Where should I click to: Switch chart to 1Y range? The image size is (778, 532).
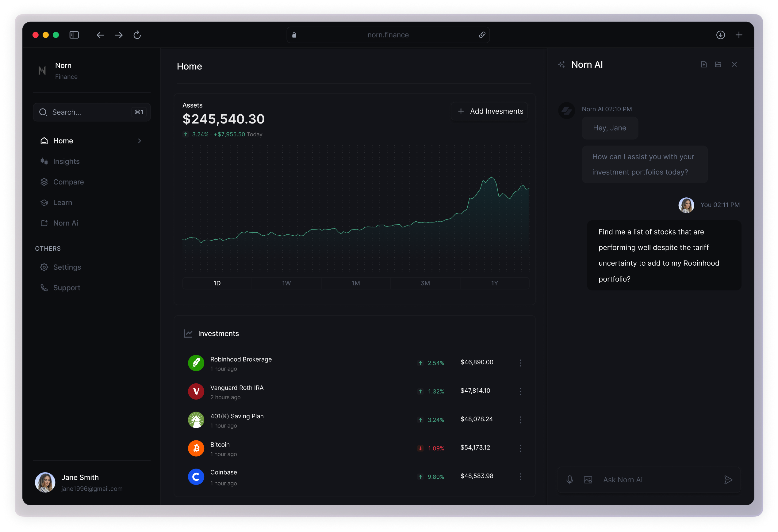point(494,283)
